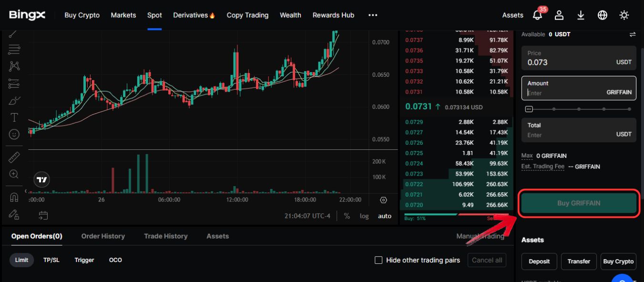Select the OCO order filter
This screenshot has height=282, width=644.
115,260
